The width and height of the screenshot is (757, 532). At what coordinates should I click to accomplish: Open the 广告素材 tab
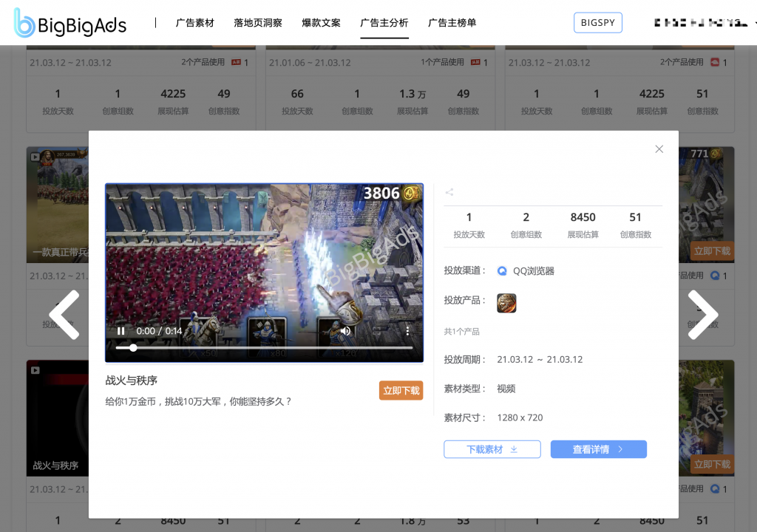194,23
